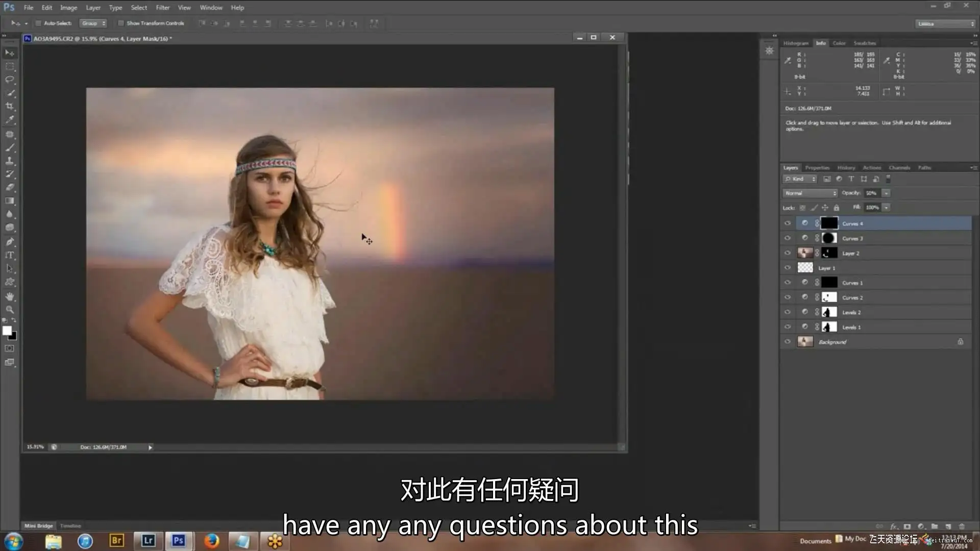Enable the Auto-Select checkbox
The width and height of the screenshot is (980, 551).
click(38, 23)
